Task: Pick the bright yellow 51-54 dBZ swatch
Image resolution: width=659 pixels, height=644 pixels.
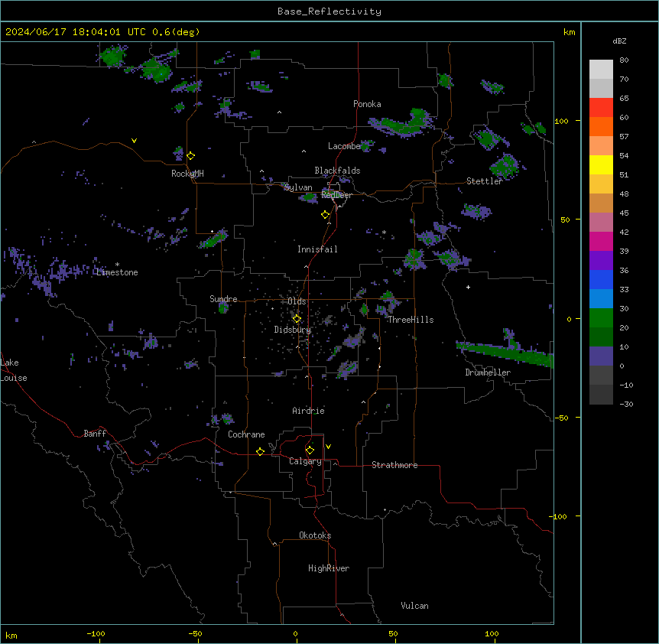Action: 601,164
